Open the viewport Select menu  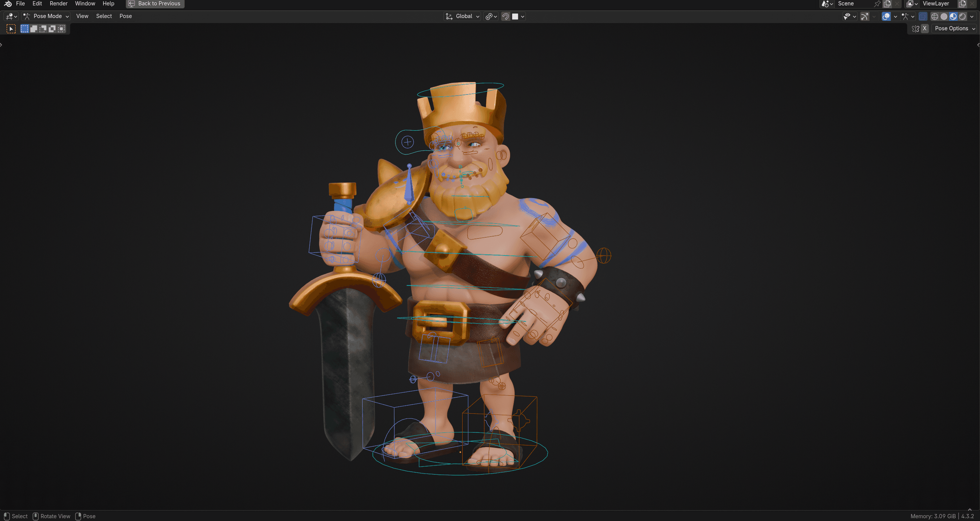104,16
